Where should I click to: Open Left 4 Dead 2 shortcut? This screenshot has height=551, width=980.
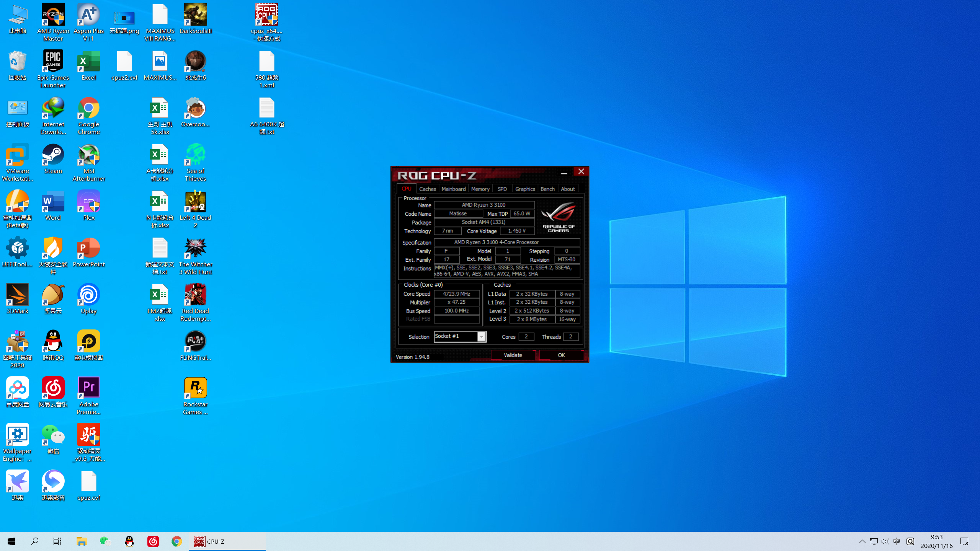coord(196,209)
